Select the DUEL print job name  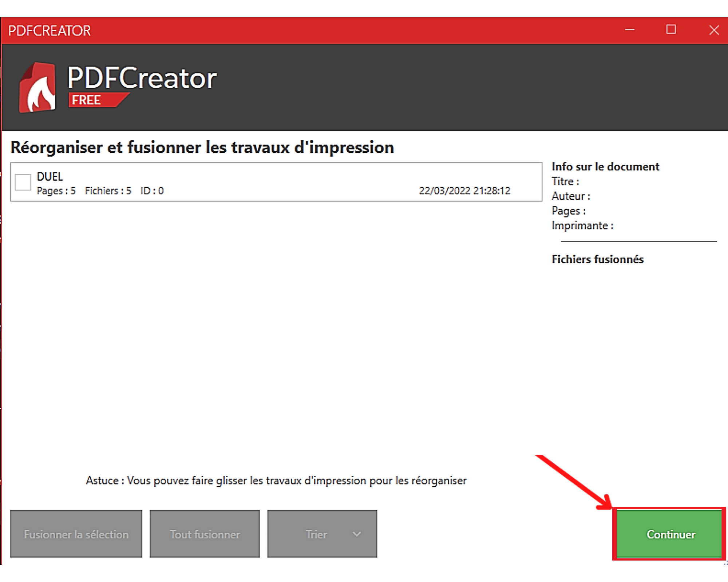pos(50,177)
